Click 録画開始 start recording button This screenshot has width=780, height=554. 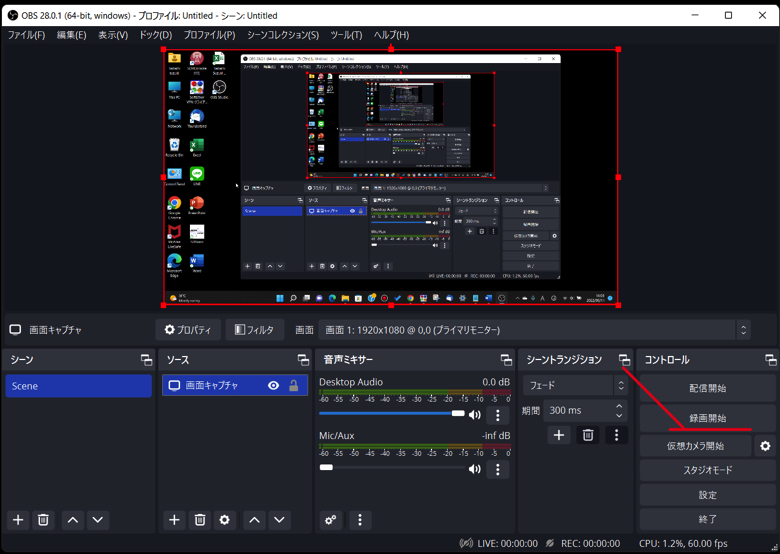click(x=707, y=418)
